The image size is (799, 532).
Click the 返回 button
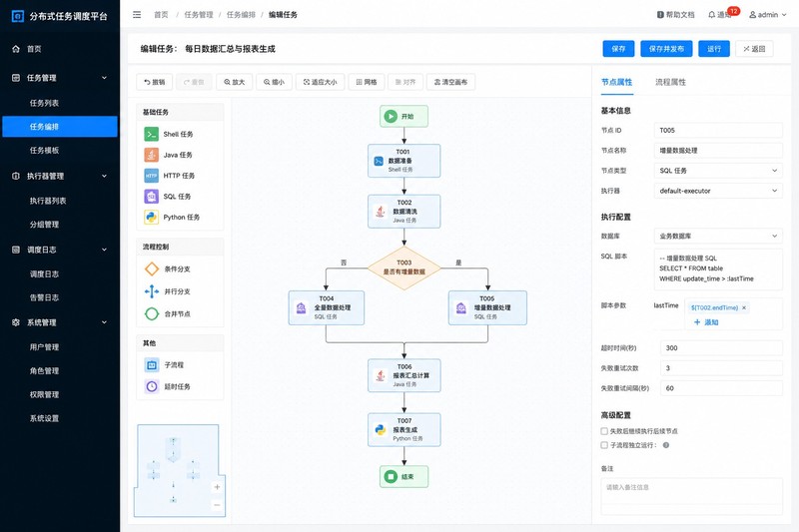(754, 49)
